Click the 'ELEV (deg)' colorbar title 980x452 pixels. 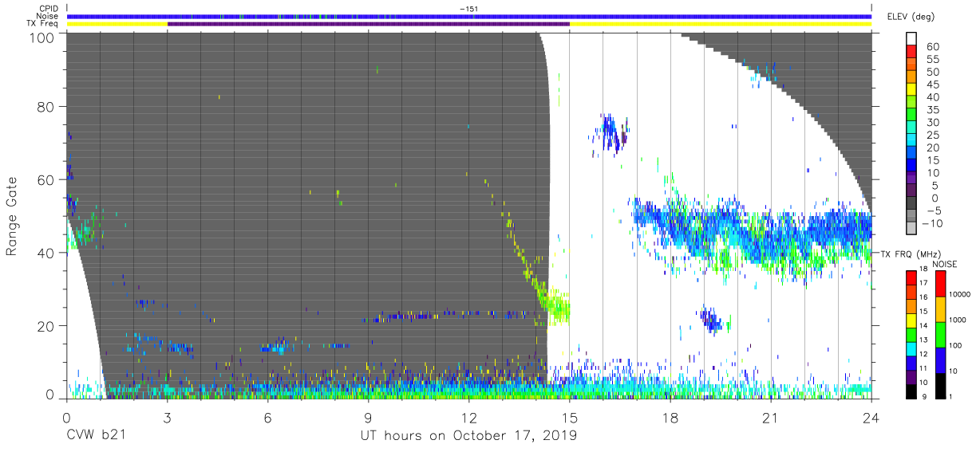point(910,16)
